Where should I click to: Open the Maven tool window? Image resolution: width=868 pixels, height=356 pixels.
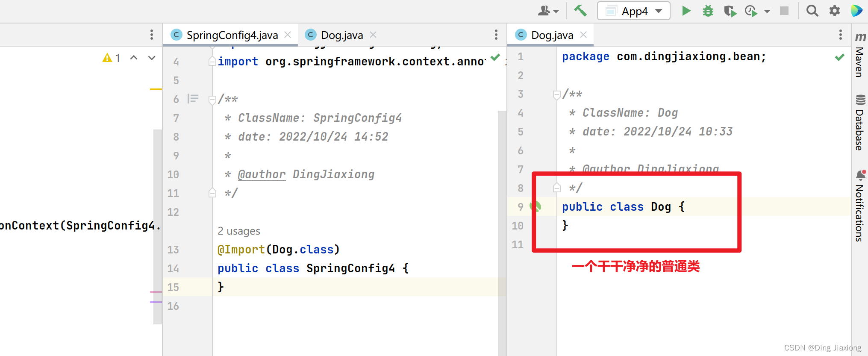859,55
